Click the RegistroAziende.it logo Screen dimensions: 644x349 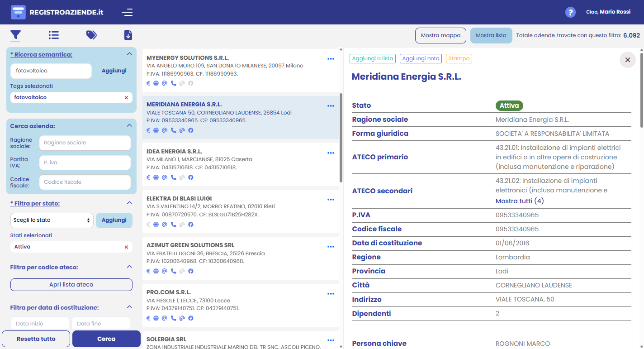click(x=57, y=12)
